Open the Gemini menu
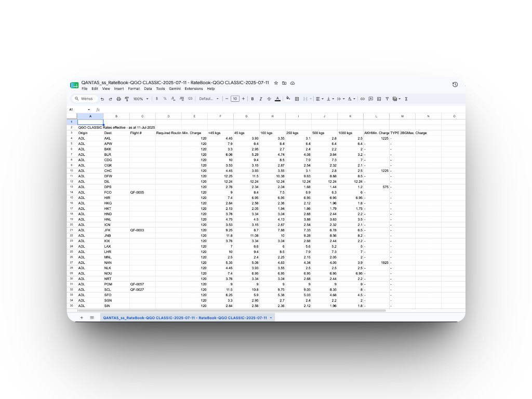Image resolution: width=532 pixels, height=399 pixels. click(175, 88)
